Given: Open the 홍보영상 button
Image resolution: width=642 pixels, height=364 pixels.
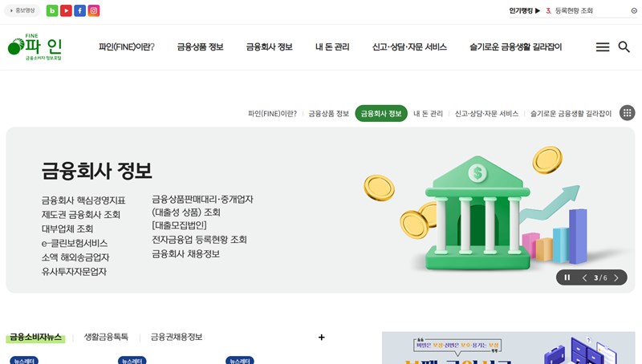Looking at the screenshot, I should [x=22, y=10].
